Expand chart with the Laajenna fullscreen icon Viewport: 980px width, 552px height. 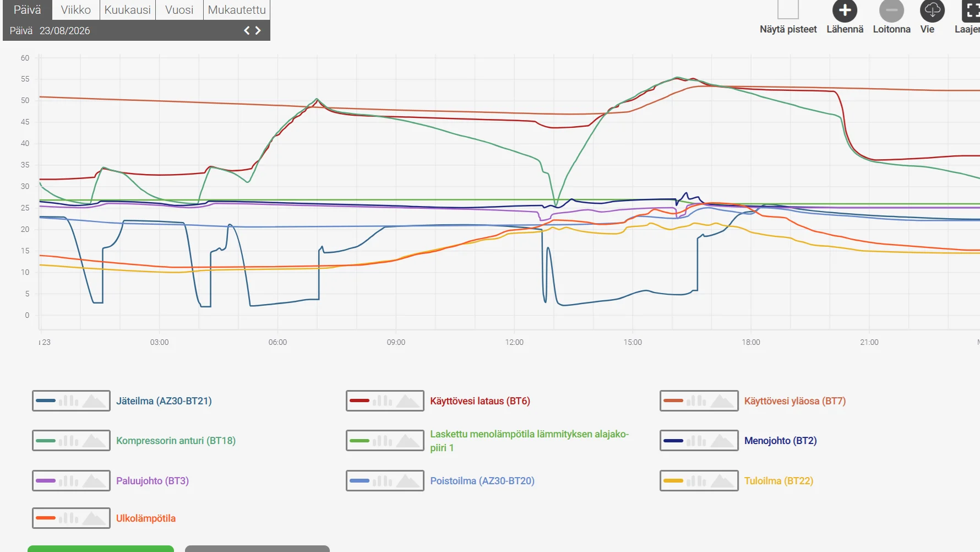(x=971, y=10)
